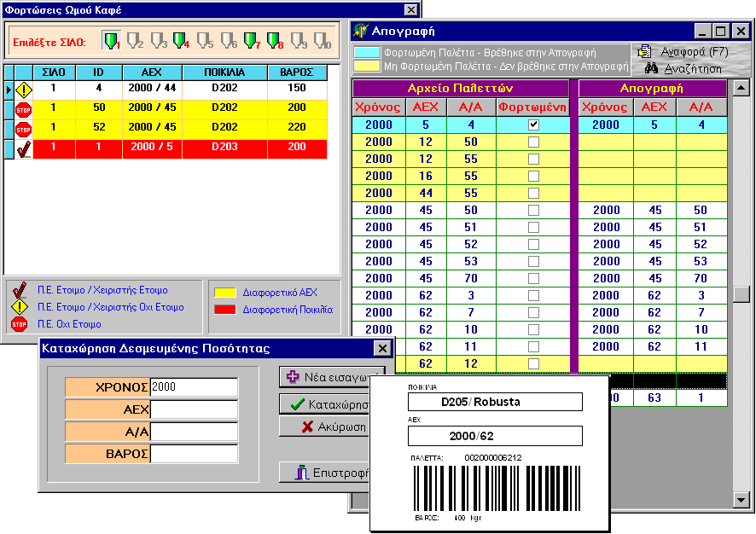Click the ΑΕΧ input field
This screenshot has height=534, width=756.
tap(194, 409)
